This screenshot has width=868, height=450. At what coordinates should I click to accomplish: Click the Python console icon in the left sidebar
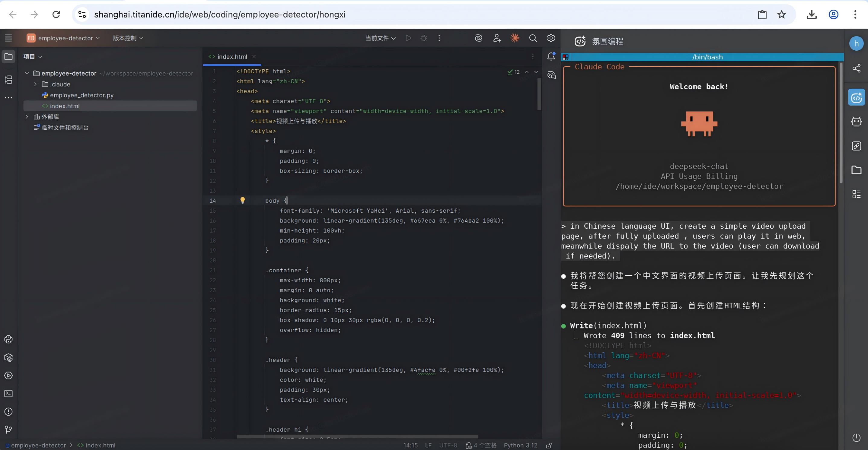coord(8,339)
